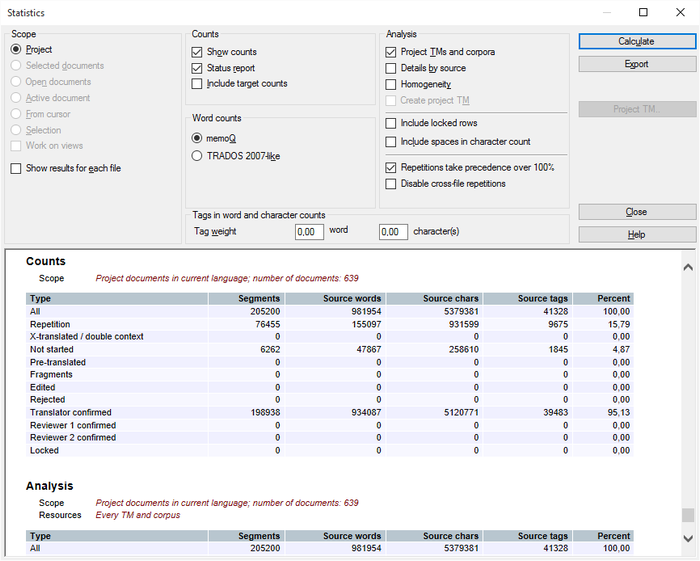Select the memoQ word count option
Viewport: 700px width, 561px height.
[197, 138]
